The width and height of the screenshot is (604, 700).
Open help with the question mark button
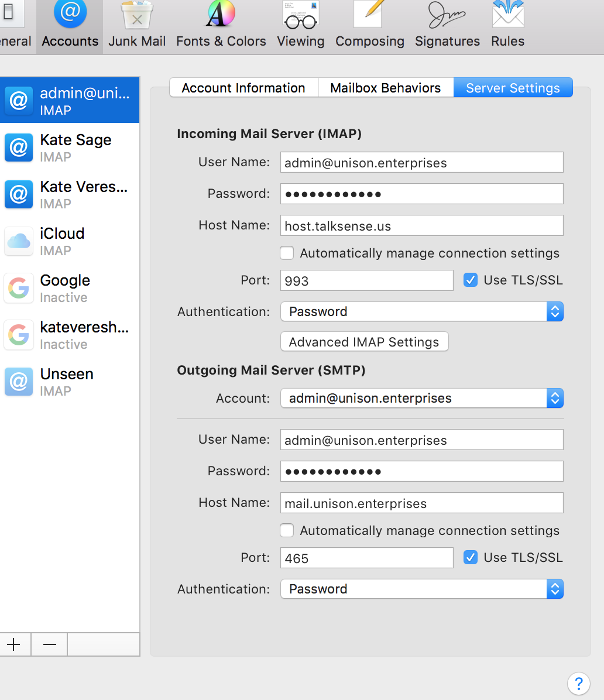point(579,684)
